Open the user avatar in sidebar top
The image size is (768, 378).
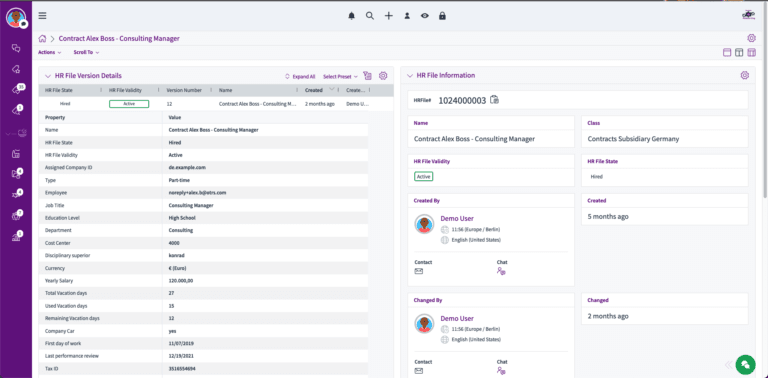pos(16,18)
